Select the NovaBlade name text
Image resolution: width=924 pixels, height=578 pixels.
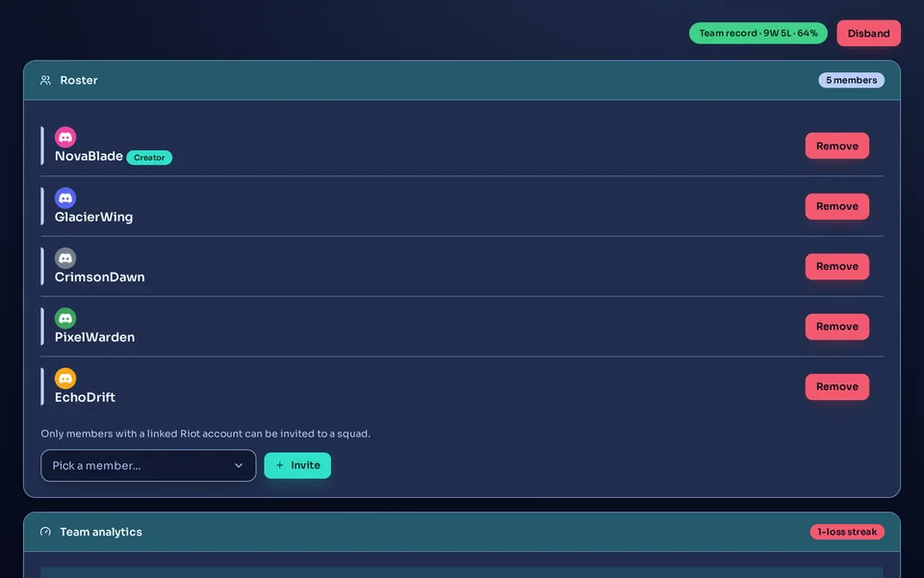point(89,156)
